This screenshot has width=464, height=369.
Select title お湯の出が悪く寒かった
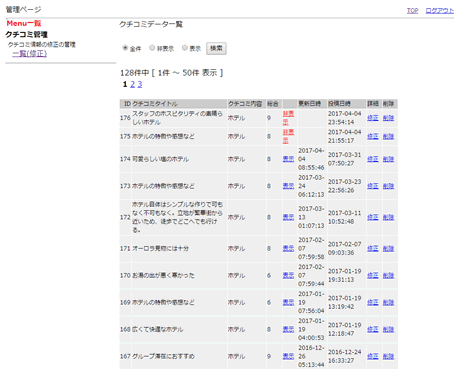163,276
